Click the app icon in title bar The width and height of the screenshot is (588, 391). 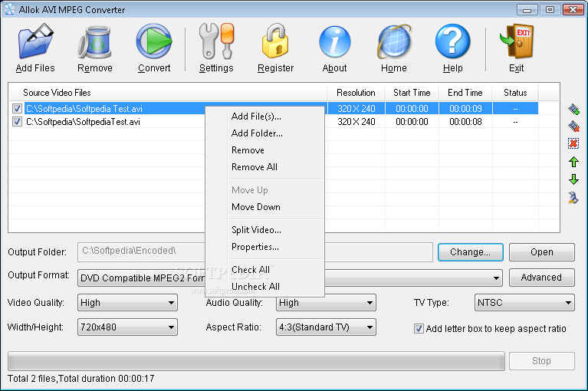click(10, 9)
